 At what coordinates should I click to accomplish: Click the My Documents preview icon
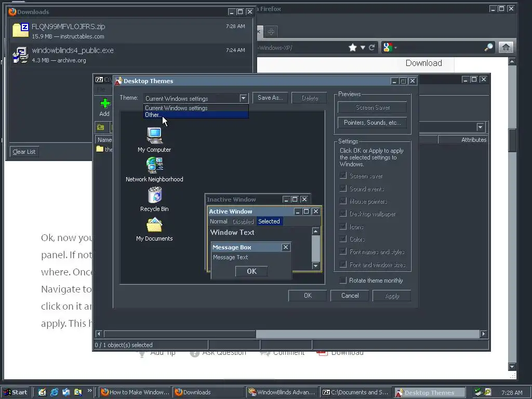[x=154, y=225]
